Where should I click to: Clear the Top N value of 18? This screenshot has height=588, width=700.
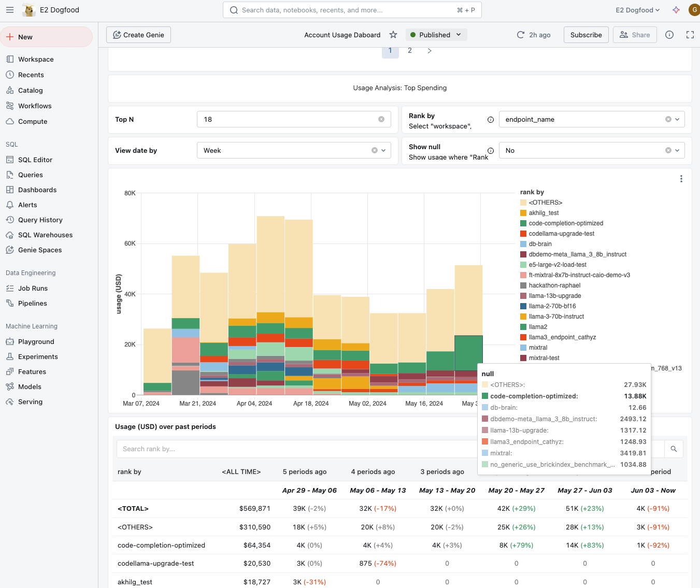[x=381, y=119]
